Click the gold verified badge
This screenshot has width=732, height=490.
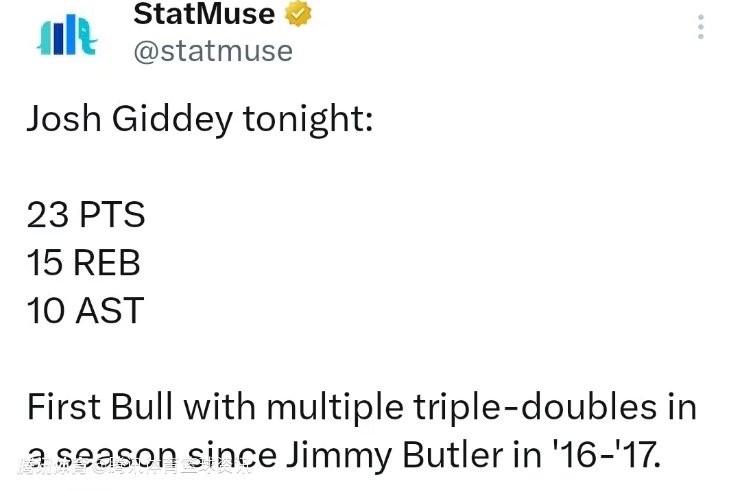(299, 13)
